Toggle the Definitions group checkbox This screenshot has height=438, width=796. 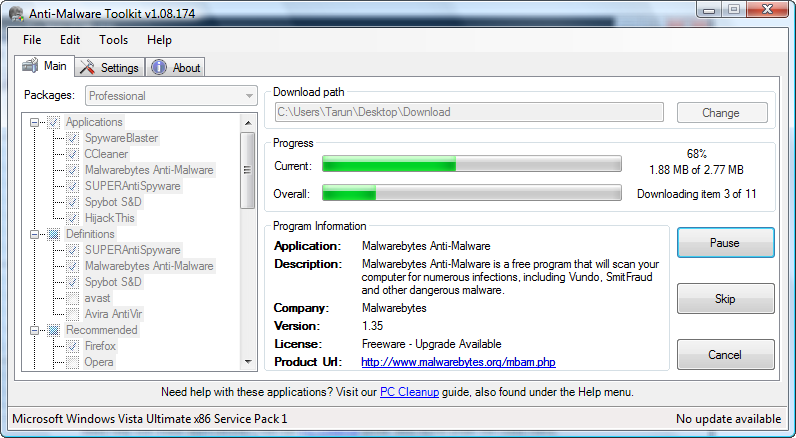pyautogui.click(x=54, y=234)
